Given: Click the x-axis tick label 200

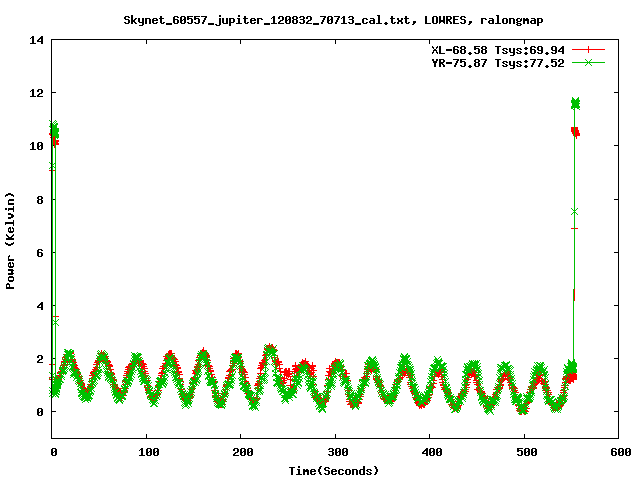Looking at the screenshot, I should [x=242, y=452].
